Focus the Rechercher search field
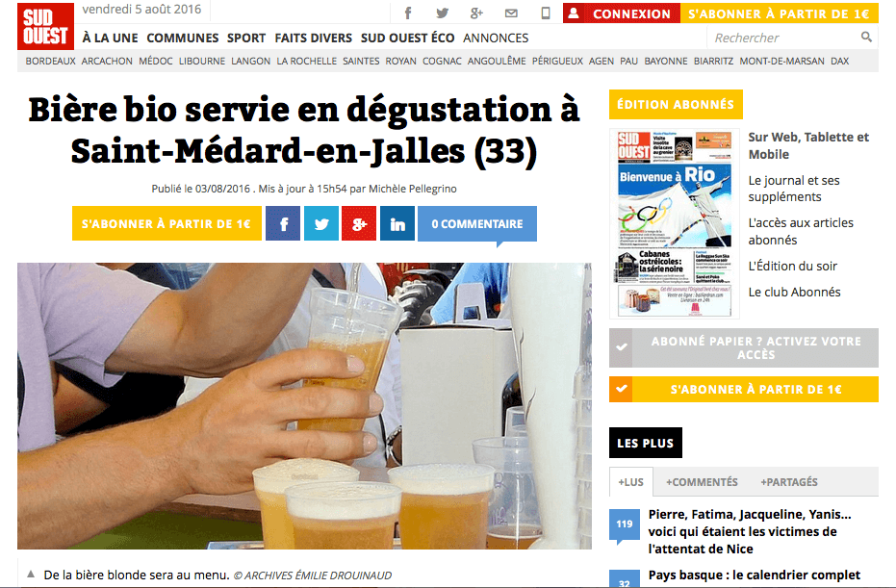The width and height of the screenshot is (896, 588). click(x=784, y=38)
